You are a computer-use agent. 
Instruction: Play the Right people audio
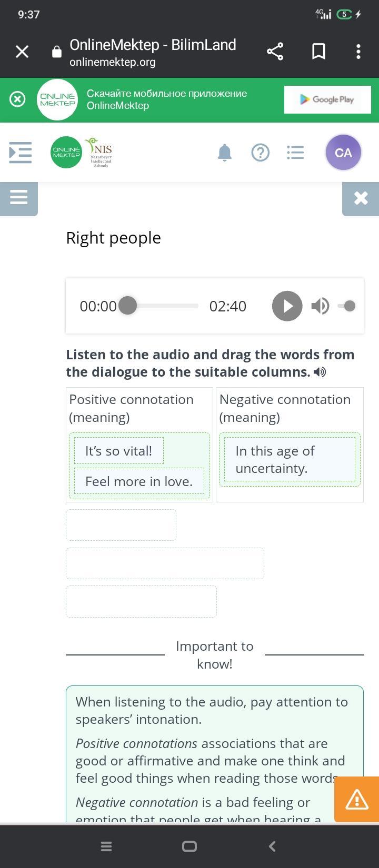pyautogui.click(x=287, y=306)
